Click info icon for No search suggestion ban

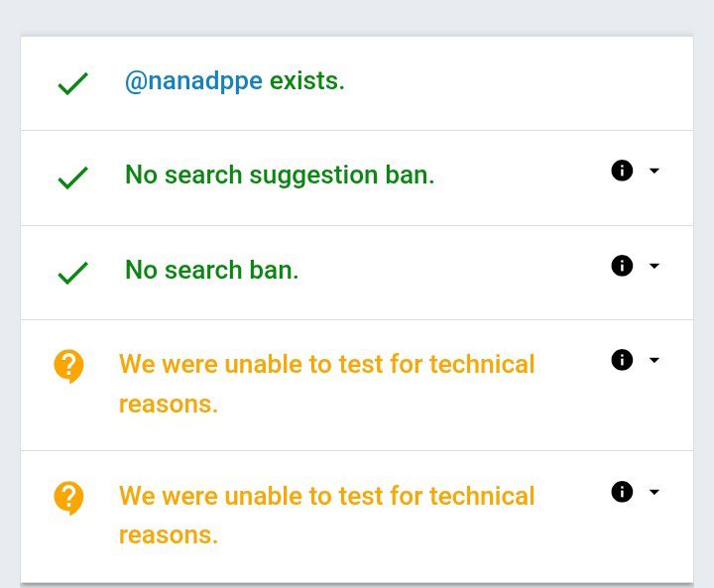pos(622,171)
